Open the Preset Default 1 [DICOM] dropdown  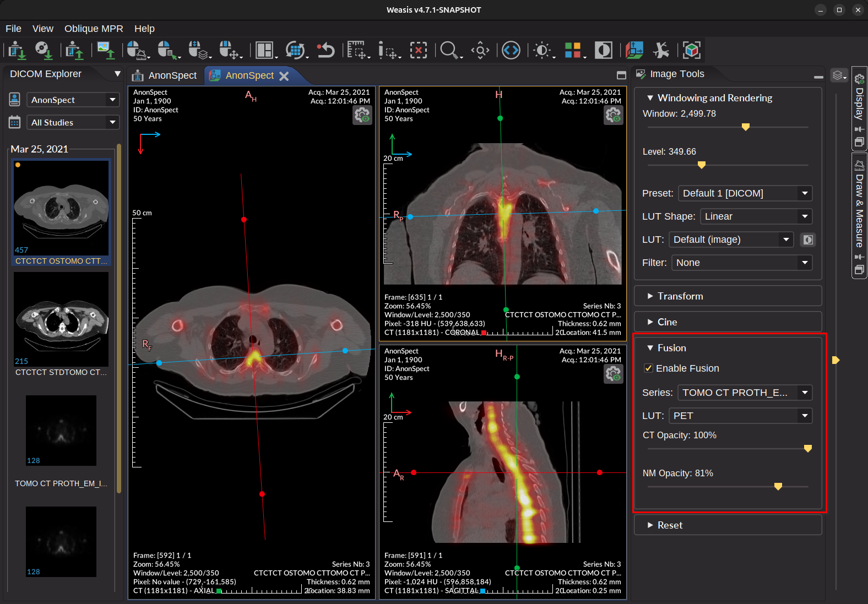[x=745, y=193]
